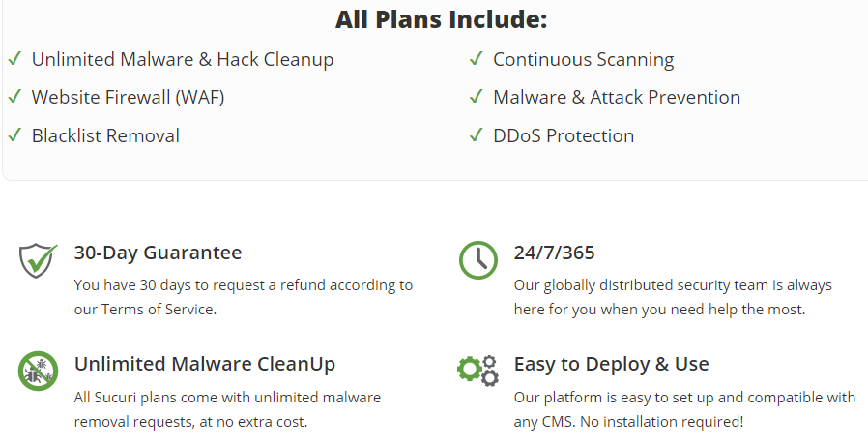This screenshot has width=868, height=446.
Task: Click checkmark beside Unlimited Malware & Hack Cleanup
Action: (14, 58)
